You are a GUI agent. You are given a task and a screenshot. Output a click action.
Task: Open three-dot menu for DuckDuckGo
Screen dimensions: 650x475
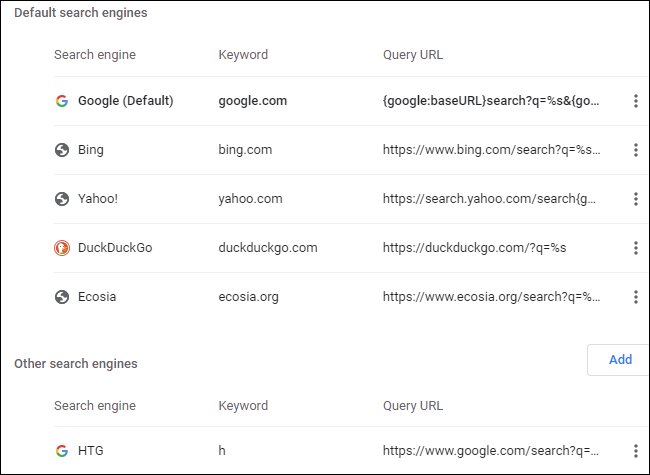635,248
